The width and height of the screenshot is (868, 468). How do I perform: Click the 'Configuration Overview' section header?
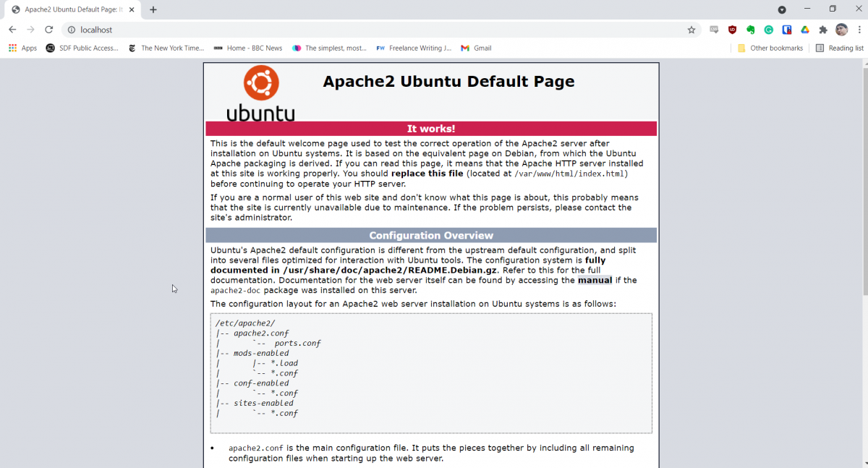tap(431, 235)
